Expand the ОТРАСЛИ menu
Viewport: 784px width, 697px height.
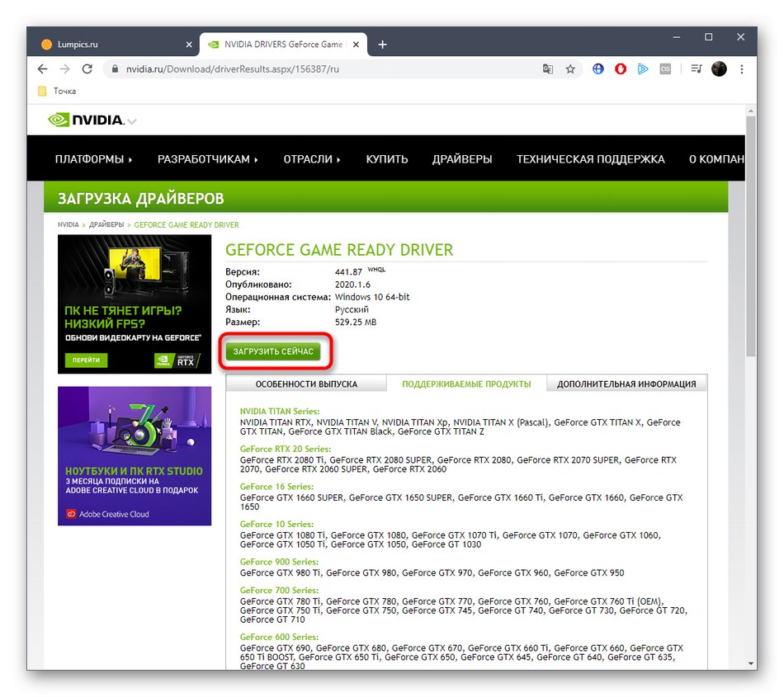tap(311, 159)
